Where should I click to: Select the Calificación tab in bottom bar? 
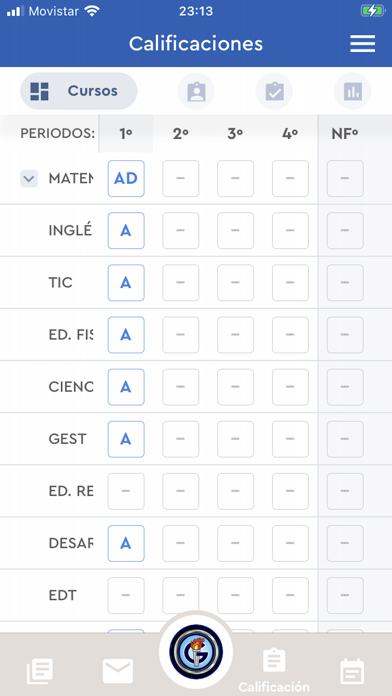(x=274, y=669)
